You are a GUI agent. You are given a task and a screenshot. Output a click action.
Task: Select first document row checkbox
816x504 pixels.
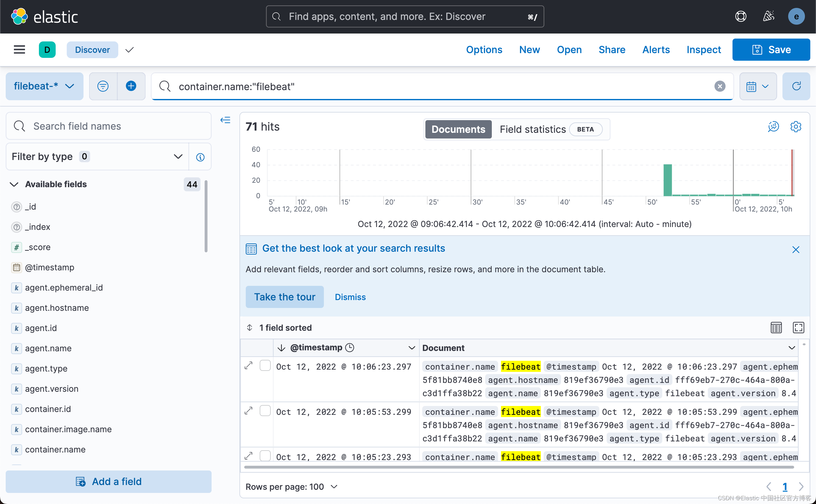click(x=265, y=366)
